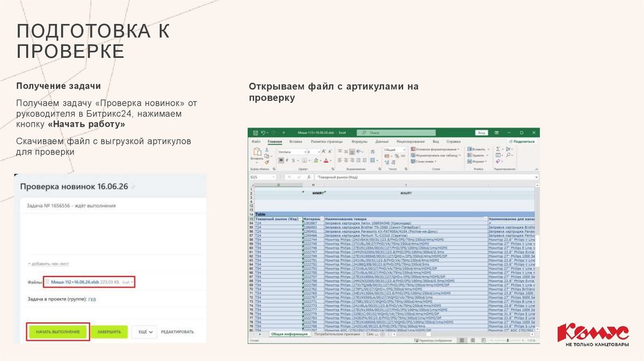Image resolution: width=644 pixels, height=361 pixels.
Task: Click the Sort and filter icon
Action: [x=508, y=149]
